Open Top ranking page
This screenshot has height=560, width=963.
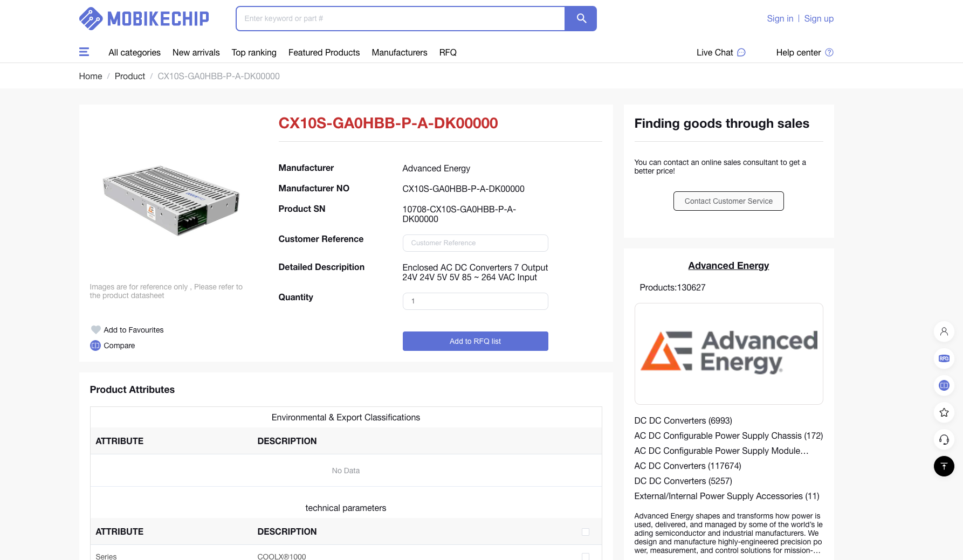[x=254, y=52]
